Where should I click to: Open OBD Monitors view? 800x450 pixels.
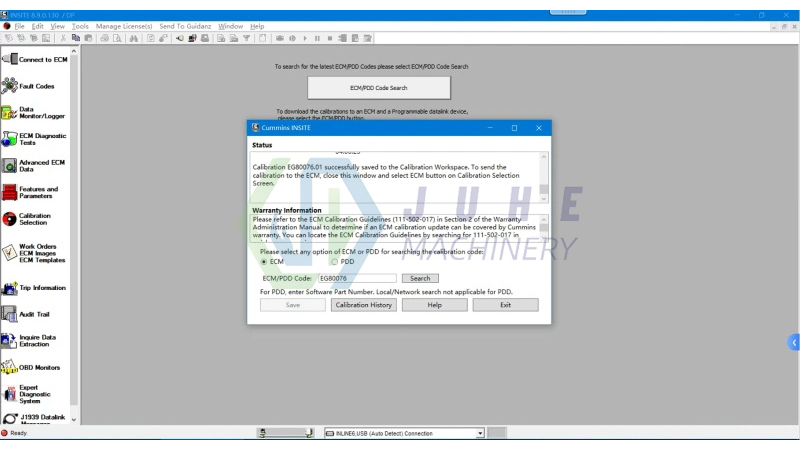coord(31,367)
